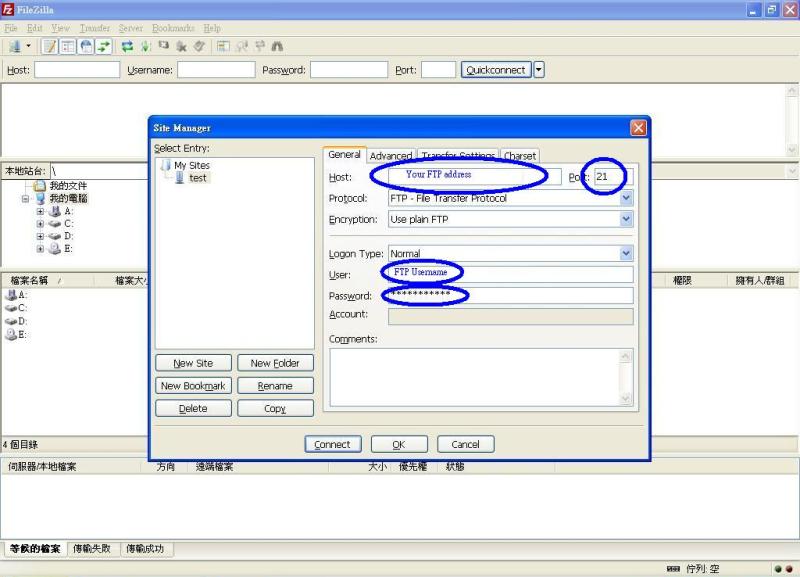
Task: Open the Edit menu
Action: point(35,28)
